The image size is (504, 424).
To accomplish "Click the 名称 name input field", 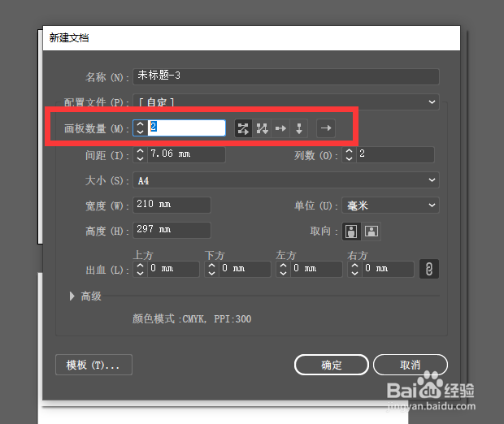I will tap(286, 76).
